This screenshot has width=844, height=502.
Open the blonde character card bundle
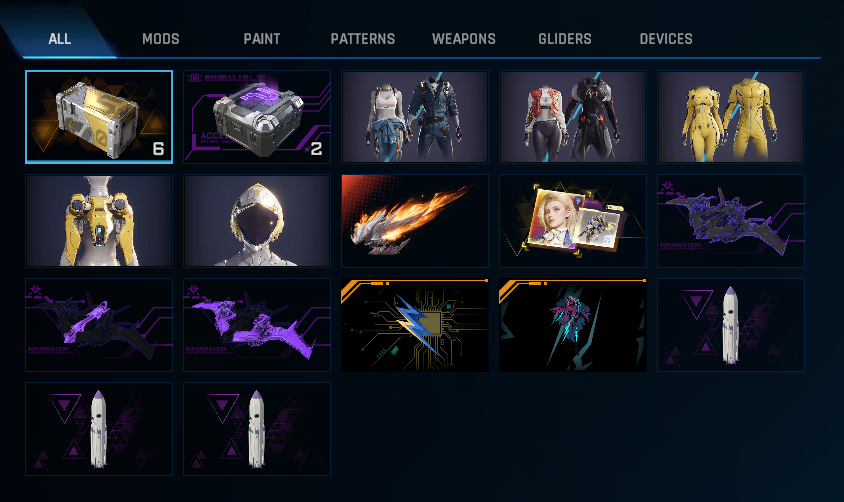click(573, 221)
